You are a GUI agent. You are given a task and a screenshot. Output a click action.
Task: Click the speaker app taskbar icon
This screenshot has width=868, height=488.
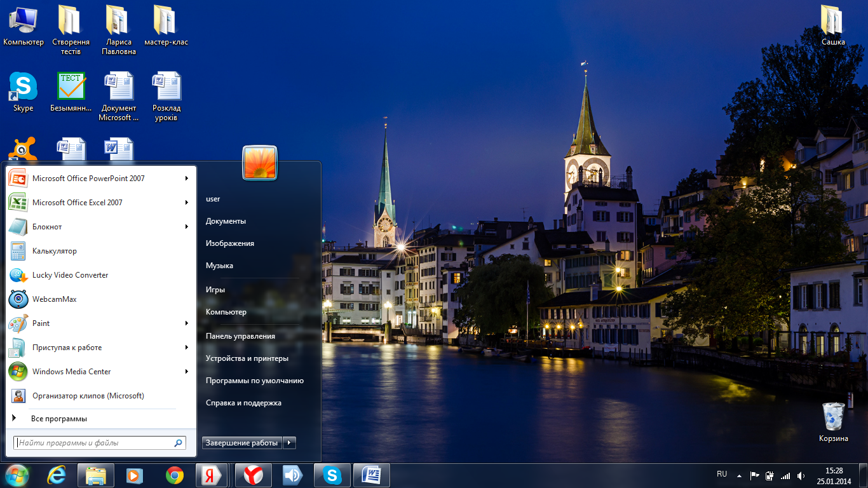coord(293,475)
